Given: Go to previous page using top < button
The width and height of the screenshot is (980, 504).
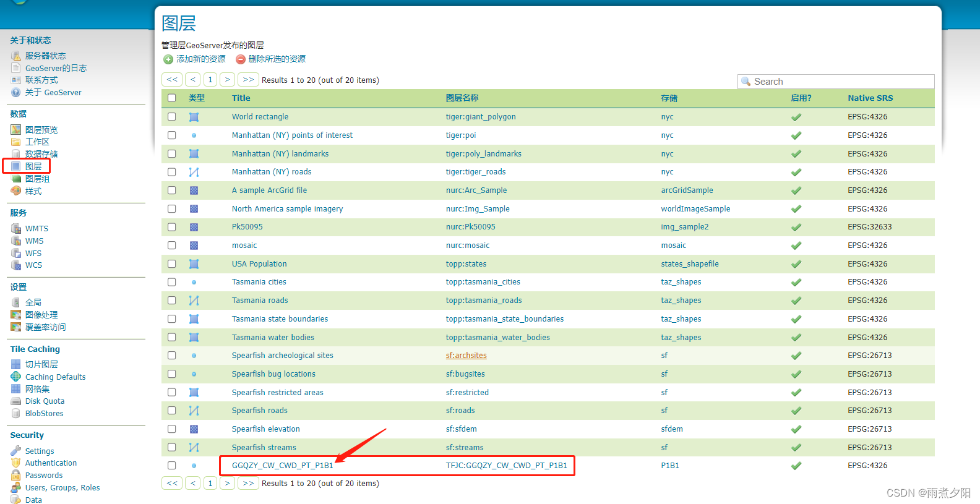Looking at the screenshot, I should click(x=193, y=80).
